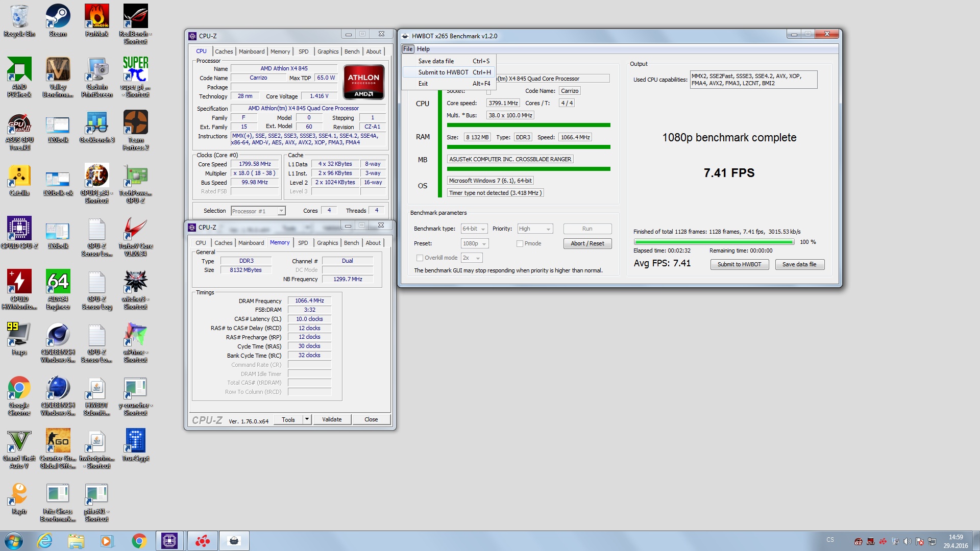This screenshot has width=980, height=551.
Task: Open the Catzilla desktop icon
Action: [19, 180]
